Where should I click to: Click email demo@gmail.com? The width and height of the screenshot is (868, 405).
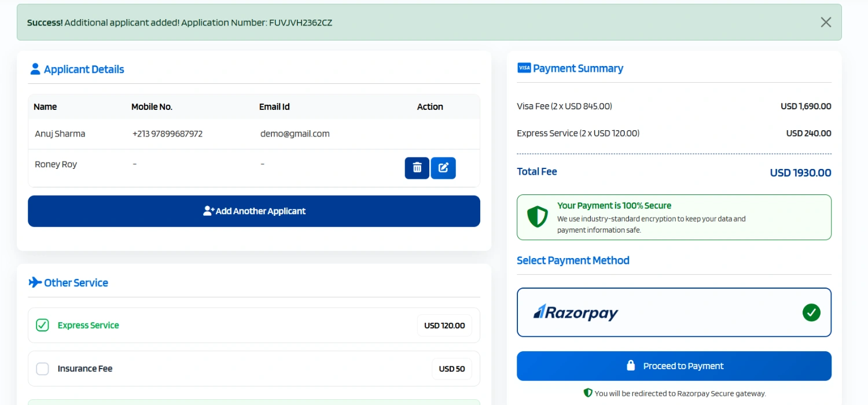(x=295, y=134)
